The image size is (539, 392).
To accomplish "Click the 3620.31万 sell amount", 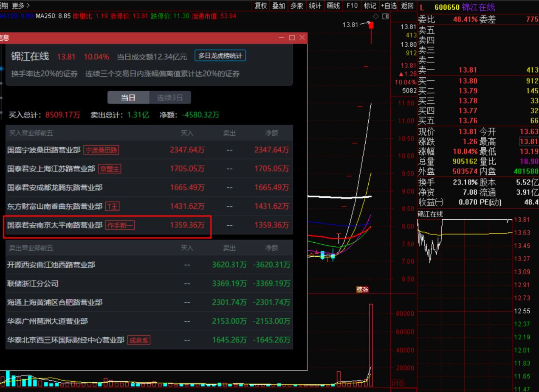I will coord(229,265).
